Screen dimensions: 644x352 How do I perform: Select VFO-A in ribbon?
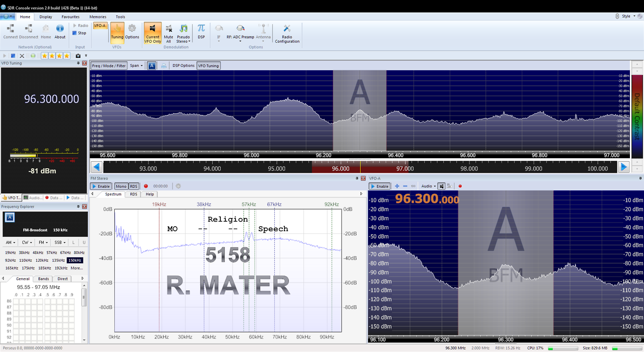pyautogui.click(x=100, y=26)
